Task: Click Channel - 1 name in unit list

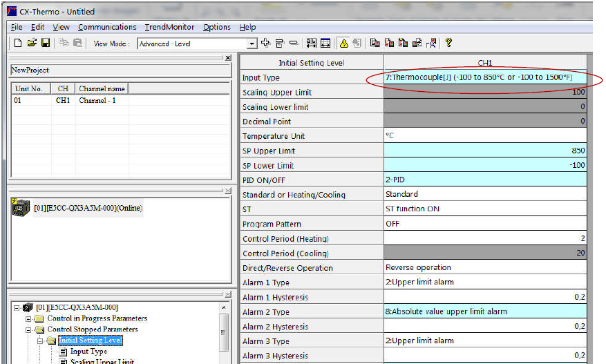Action: (97, 100)
